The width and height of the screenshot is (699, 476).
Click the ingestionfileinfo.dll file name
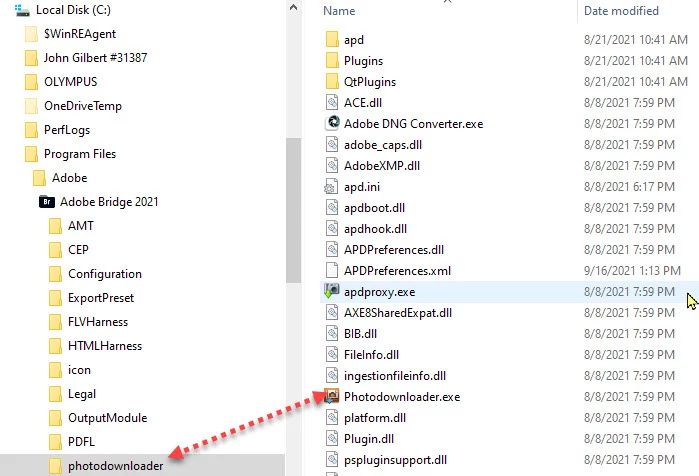click(395, 376)
